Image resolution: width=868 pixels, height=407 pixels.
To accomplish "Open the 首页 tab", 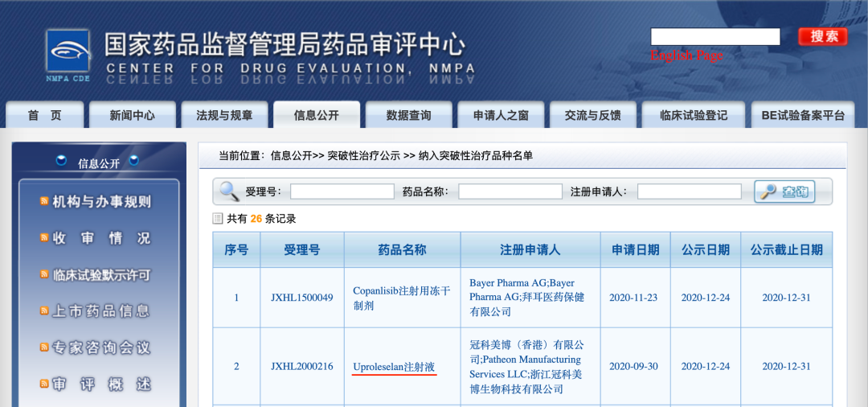I will 45,115.
